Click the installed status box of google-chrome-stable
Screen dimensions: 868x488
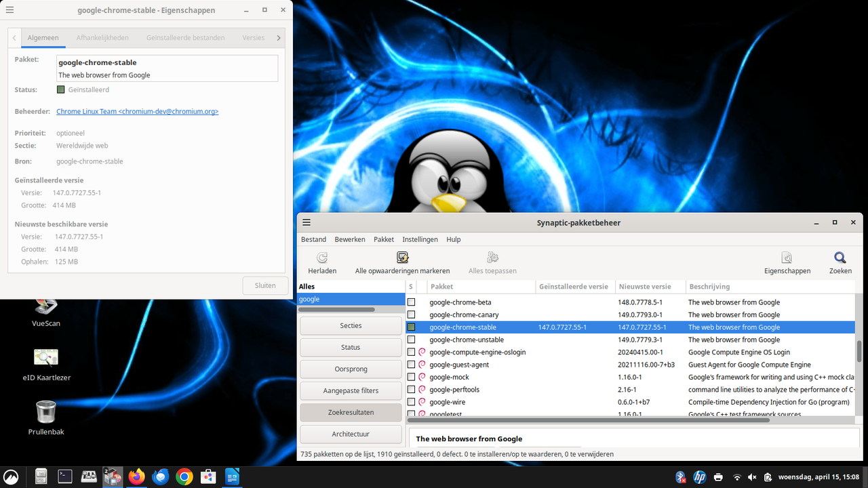point(411,327)
